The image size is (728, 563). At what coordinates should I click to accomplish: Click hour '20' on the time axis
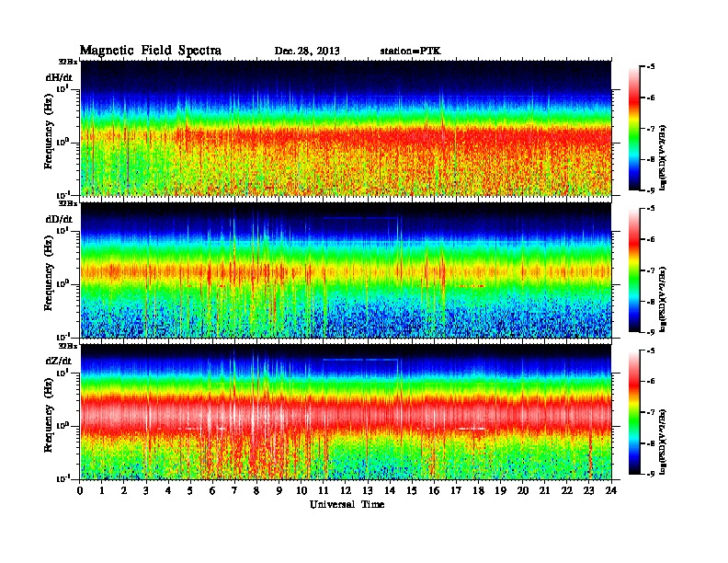pyautogui.click(x=523, y=491)
